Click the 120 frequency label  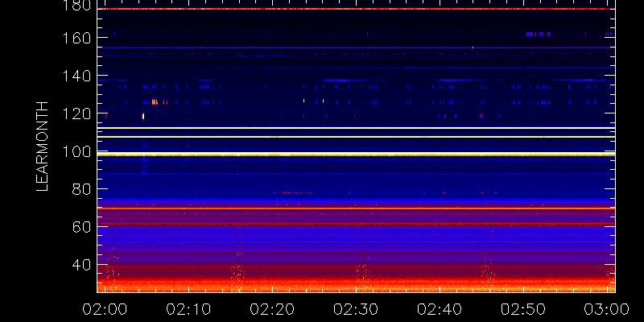tap(77, 114)
